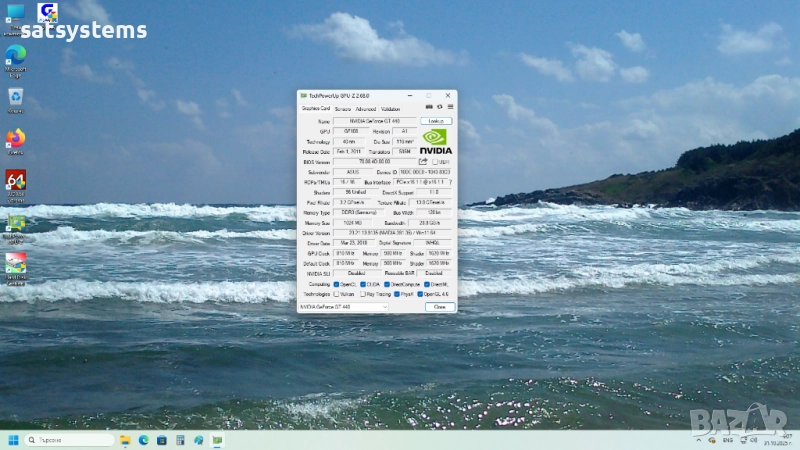The height and width of the screenshot is (450, 800).
Task: Open the Validation tab
Action: tap(390, 108)
